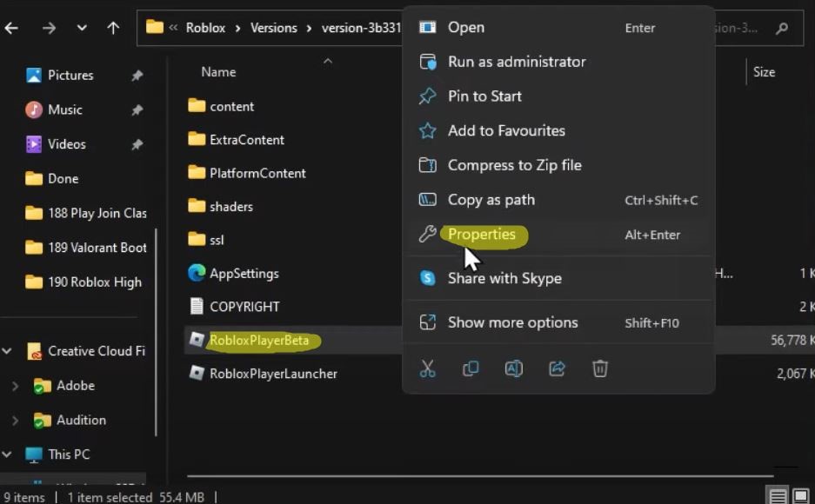The image size is (815, 504).
Task: Open the 188 Play Join Clas folder
Action: (97, 213)
